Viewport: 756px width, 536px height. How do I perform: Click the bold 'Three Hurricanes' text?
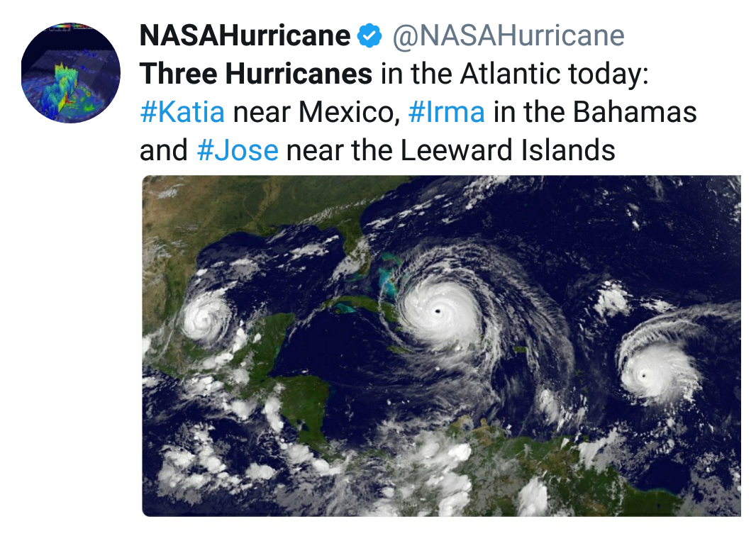[256, 74]
